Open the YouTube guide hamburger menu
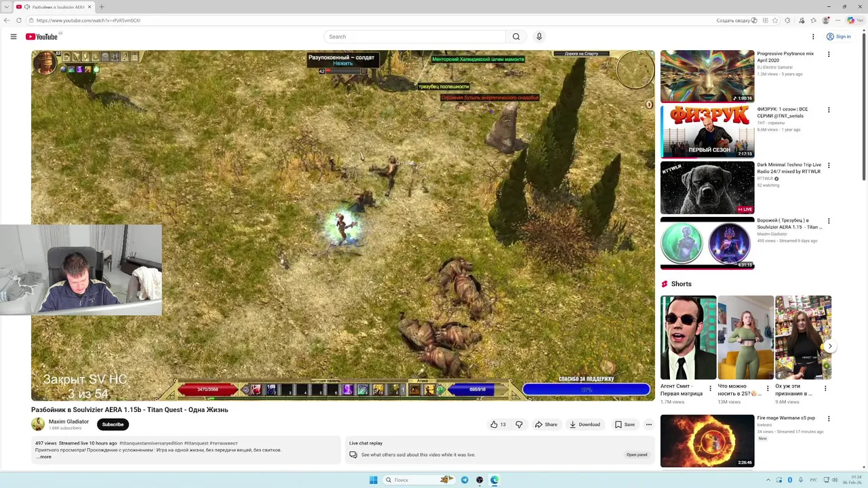Image resolution: width=868 pixels, height=488 pixels. (x=14, y=37)
